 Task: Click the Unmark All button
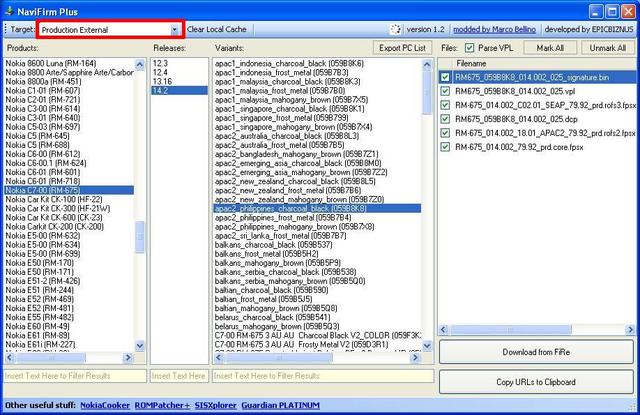coord(607,48)
